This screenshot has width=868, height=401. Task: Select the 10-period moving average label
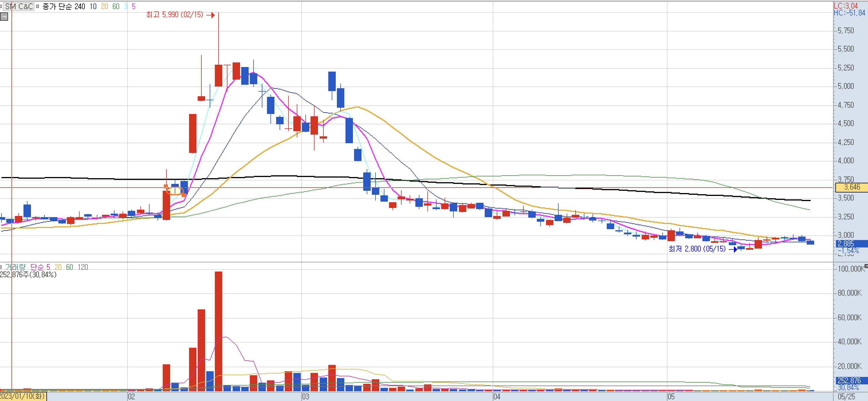(x=93, y=6)
